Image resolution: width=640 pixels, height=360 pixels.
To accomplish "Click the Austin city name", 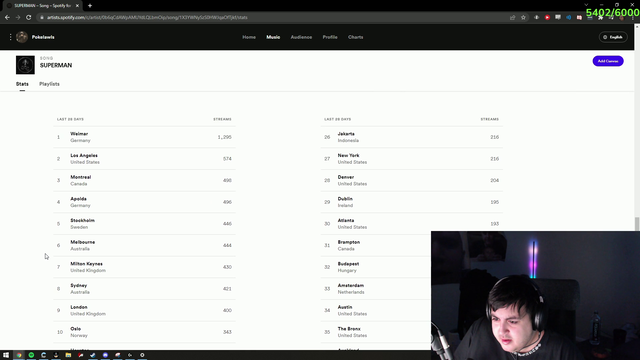I will pos(345,307).
